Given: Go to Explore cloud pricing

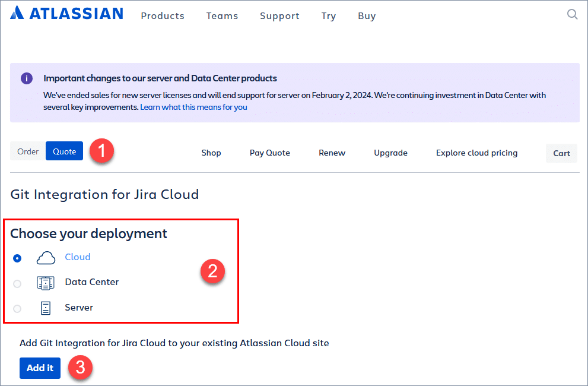Looking at the screenshot, I should [476, 153].
